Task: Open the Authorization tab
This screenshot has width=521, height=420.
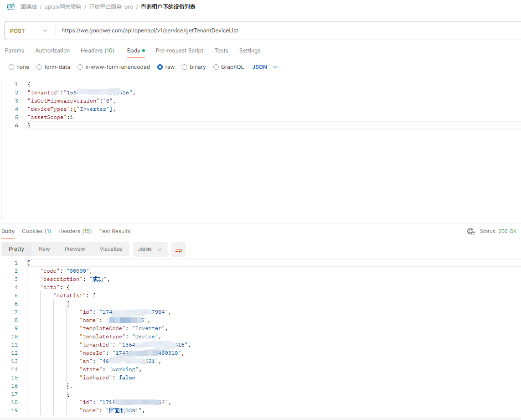Action: pyautogui.click(x=52, y=51)
